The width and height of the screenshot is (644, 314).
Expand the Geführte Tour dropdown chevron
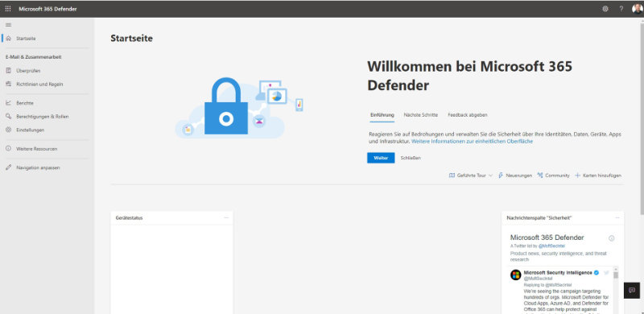490,176
